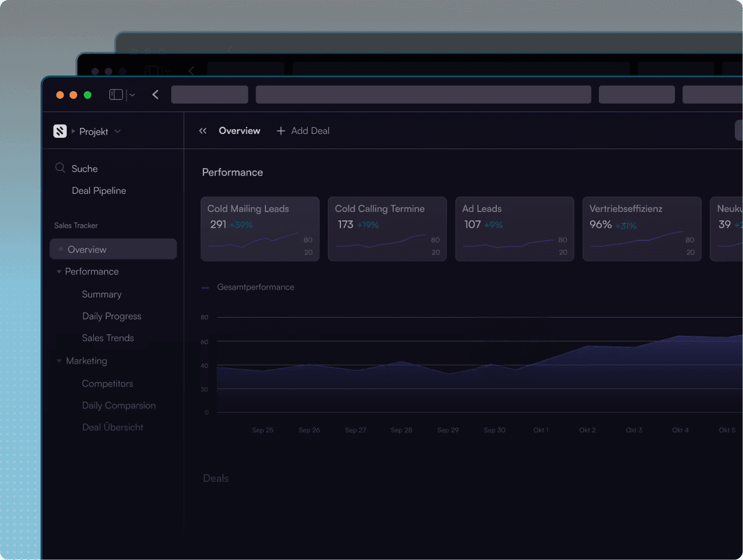Click the plus icon beside Add Deal

pyautogui.click(x=281, y=131)
